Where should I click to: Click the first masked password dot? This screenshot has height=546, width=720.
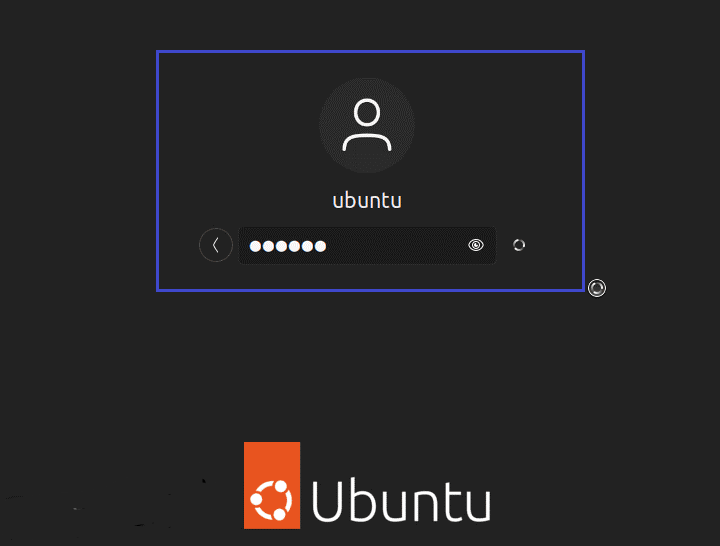point(255,246)
